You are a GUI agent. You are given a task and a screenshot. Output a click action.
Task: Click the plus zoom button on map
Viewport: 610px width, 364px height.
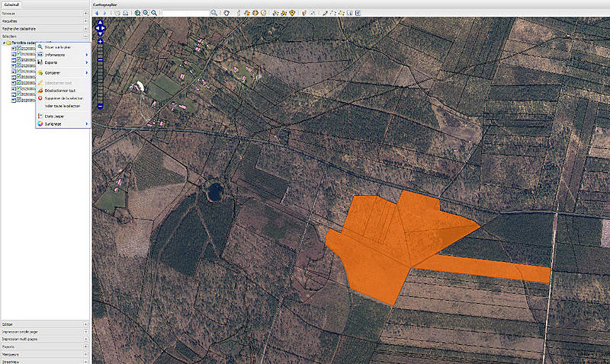(101, 42)
